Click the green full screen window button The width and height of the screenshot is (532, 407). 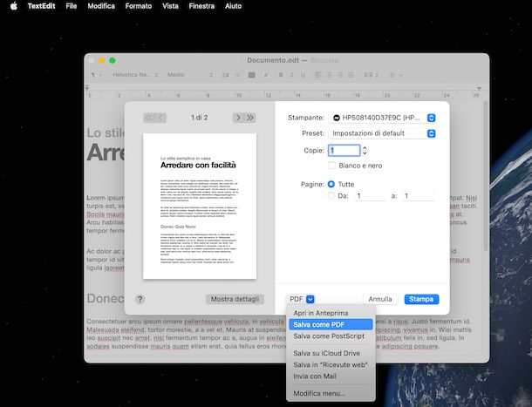click(113, 61)
